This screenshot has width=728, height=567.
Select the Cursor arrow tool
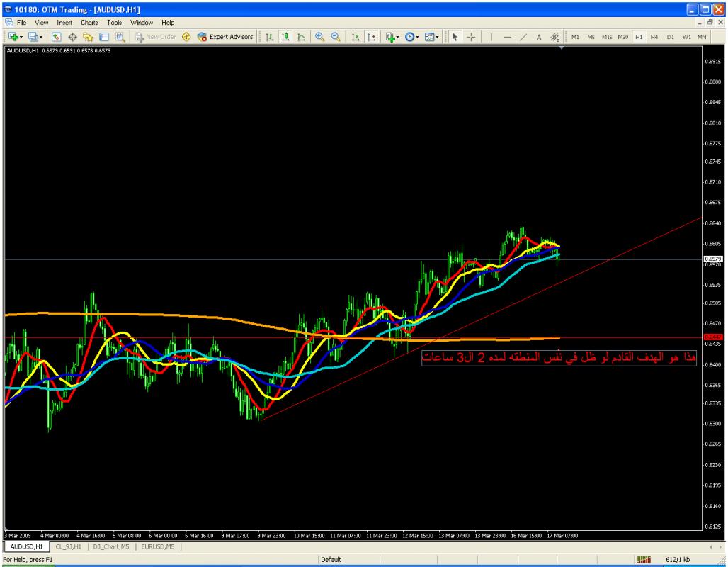click(455, 37)
